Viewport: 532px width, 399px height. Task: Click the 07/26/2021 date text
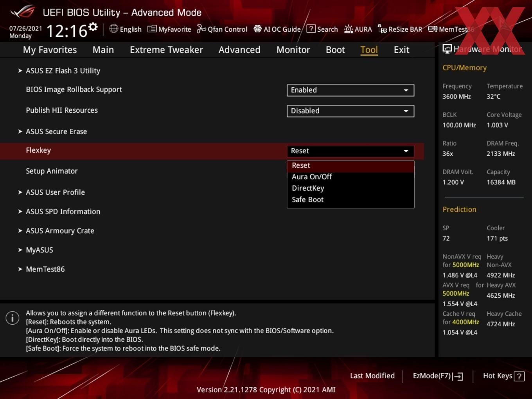25,29
